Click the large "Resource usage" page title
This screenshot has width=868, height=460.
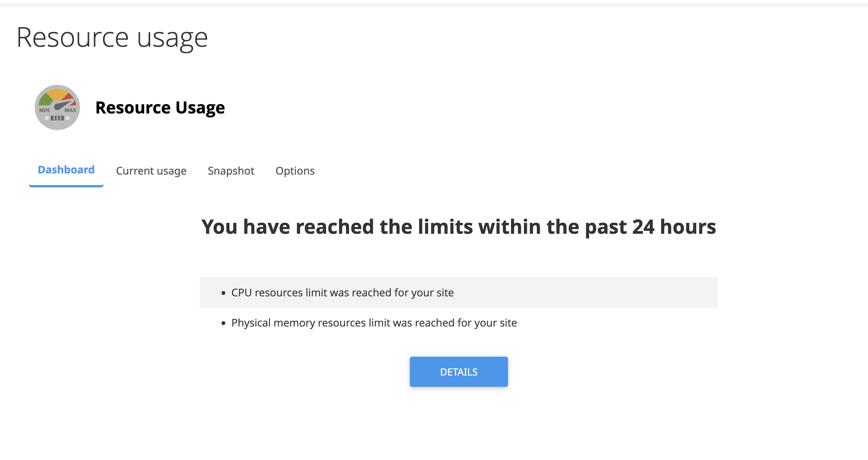pos(112,38)
